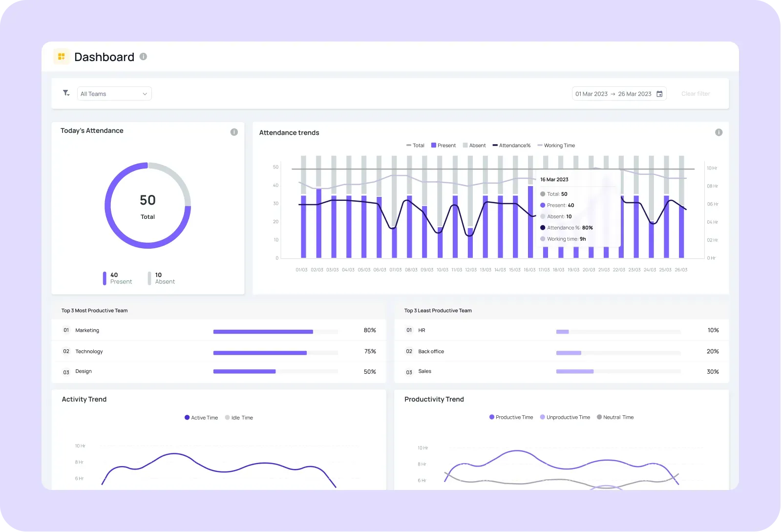This screenshot has height=532, width=781.
Task: Toggle Attendance% line in legend
Action: coord(511,146)
